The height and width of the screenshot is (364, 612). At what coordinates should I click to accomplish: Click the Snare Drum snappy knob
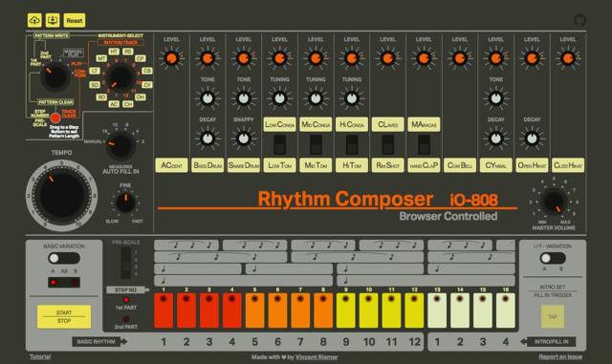244,139
